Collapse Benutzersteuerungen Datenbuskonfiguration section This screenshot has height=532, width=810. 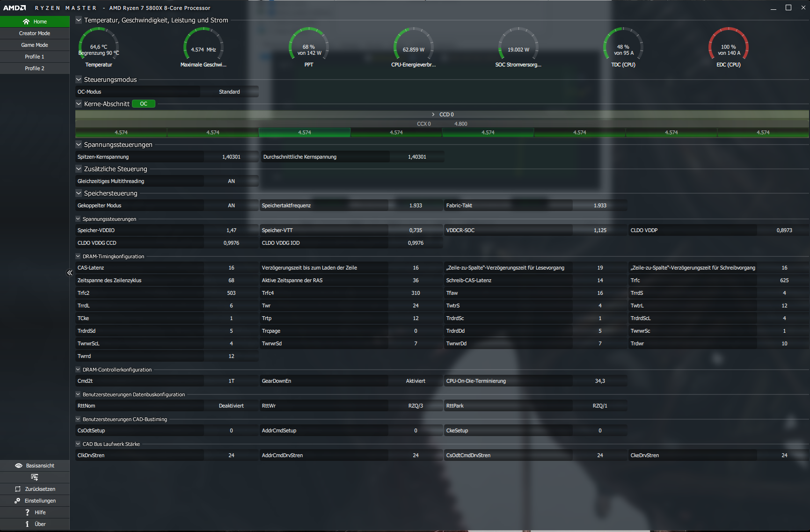78,394
